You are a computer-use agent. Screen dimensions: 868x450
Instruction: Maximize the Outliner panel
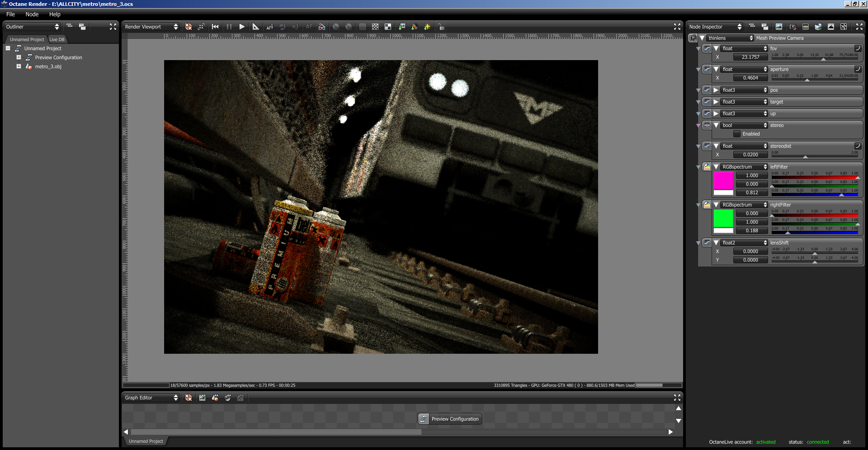coord(113,27)
